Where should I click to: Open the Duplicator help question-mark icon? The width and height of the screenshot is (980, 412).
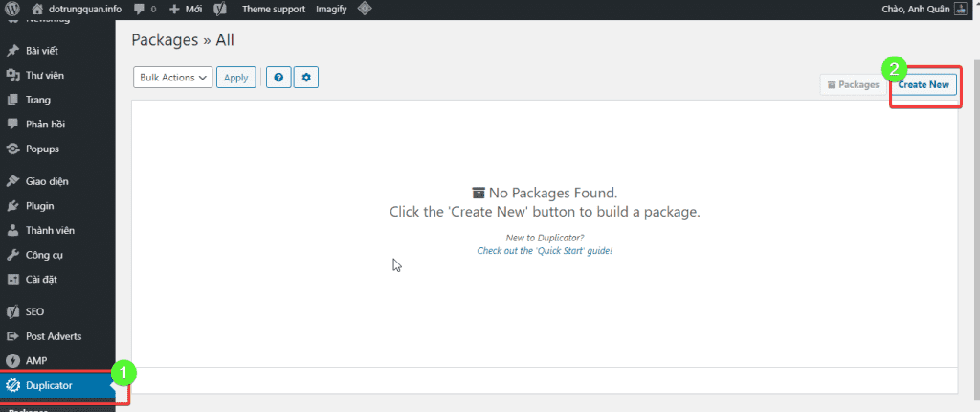coord(278,78)
